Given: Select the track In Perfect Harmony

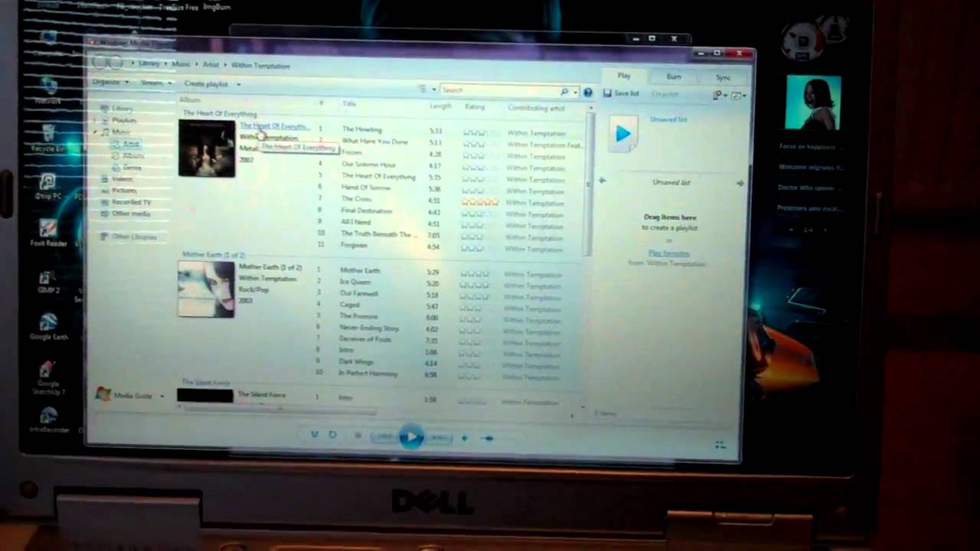Looking at the screenshot, I should pos(367,373).
